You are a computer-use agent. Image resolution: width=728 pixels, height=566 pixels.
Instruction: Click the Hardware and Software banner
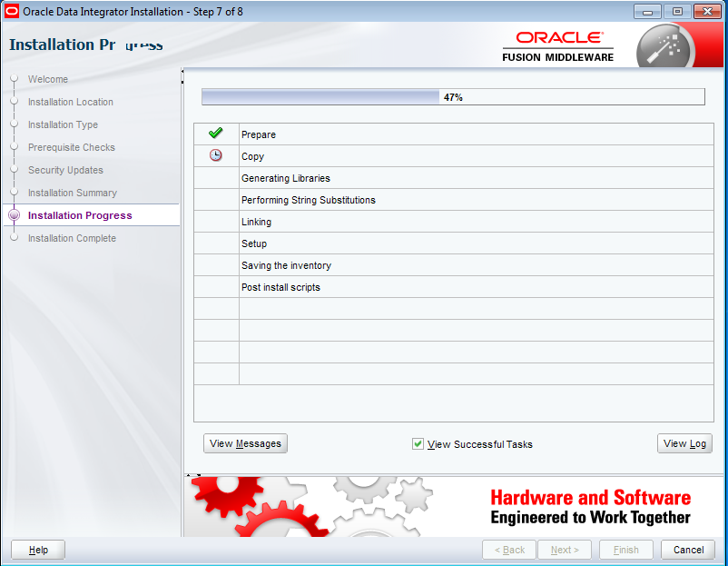tap(454, 507)
